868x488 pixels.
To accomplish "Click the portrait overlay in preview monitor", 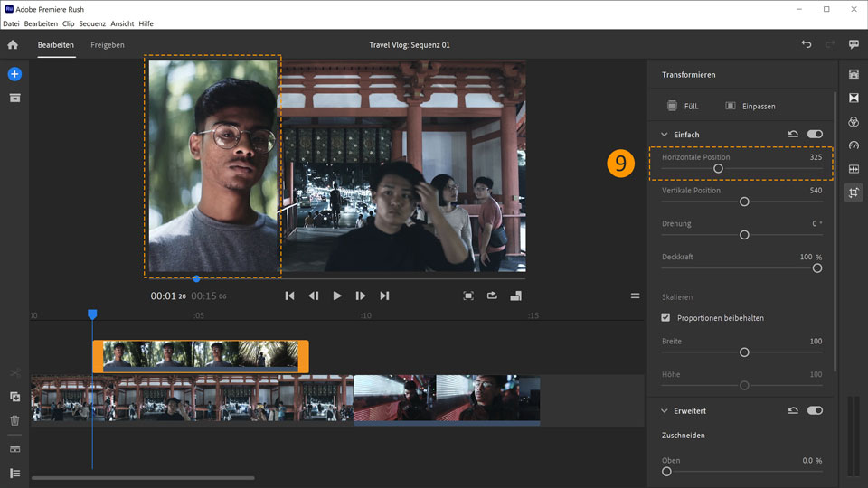I will 213,166.
